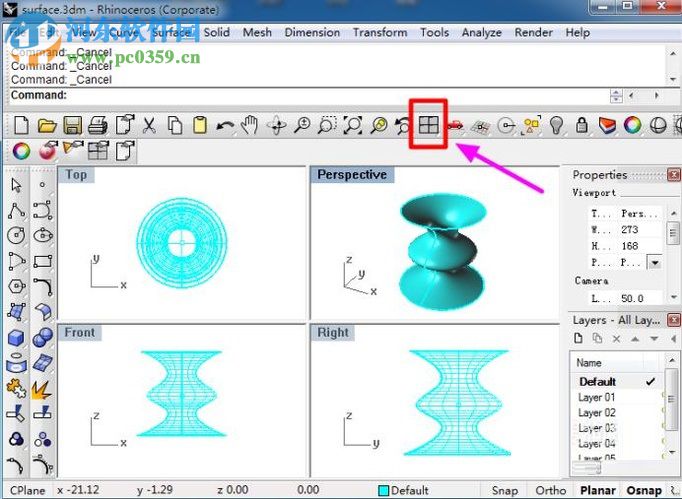Select the Polygon tool
The image size is (682, 499).
16,286
